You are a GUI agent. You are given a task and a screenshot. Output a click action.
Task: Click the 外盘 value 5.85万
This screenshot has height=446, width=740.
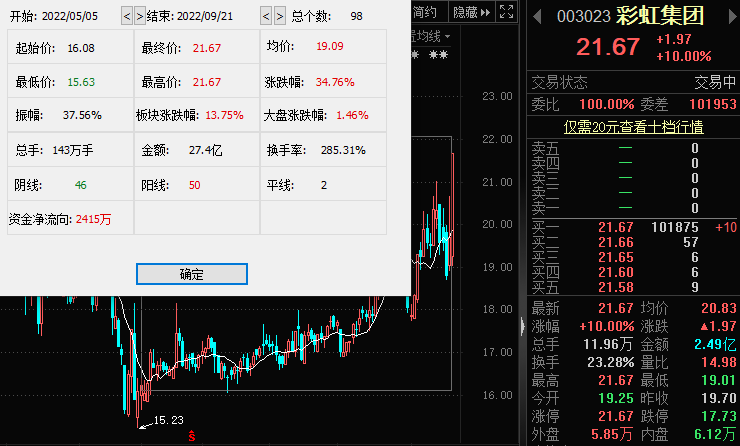click(612, 434)
